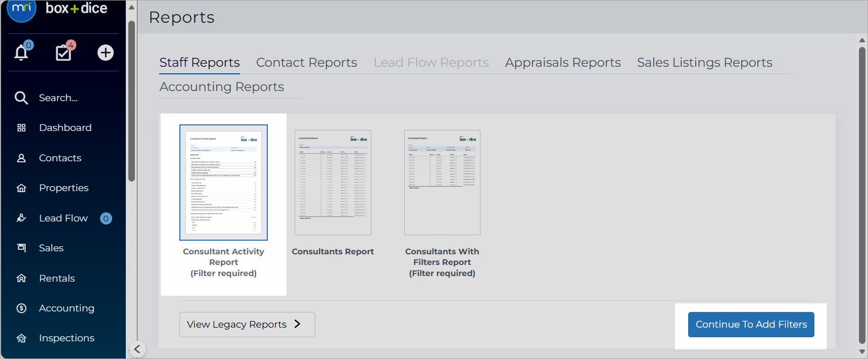
Task: Select Consultants Report thumbnail
Action: [x=333, y=183]
